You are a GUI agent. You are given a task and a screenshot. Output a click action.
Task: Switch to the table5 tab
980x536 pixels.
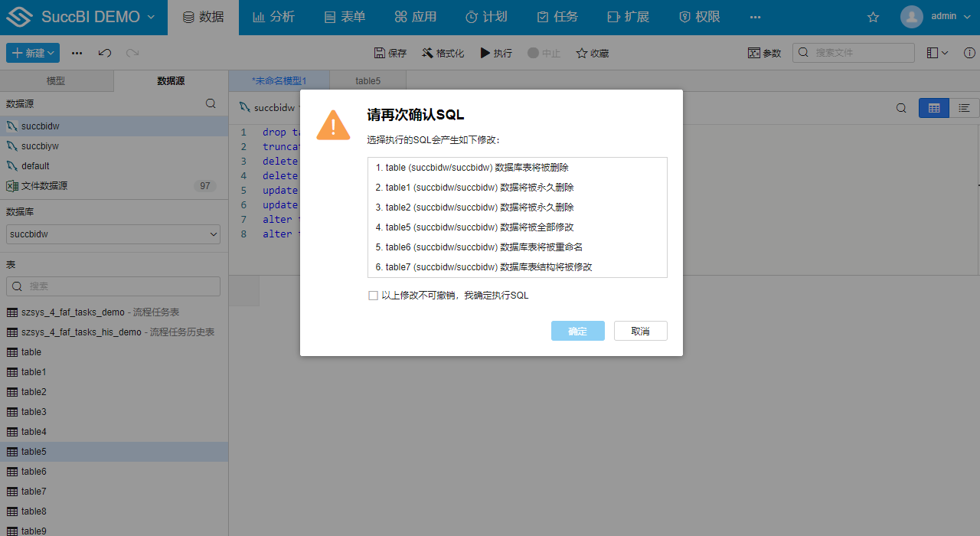367,80
